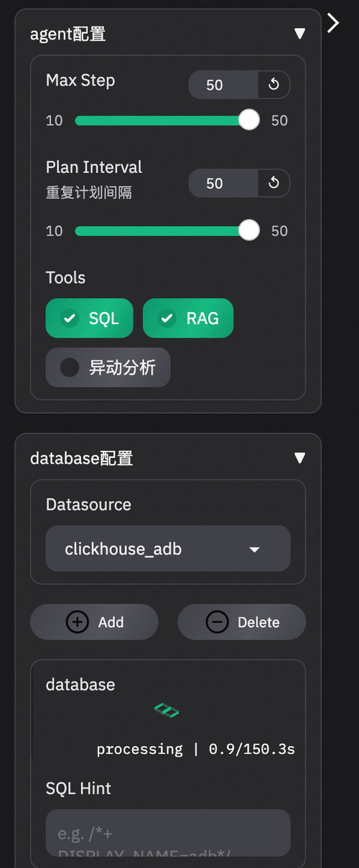Click the minus circle Delete icon
This screenshot has height=868, width=359.
217,622
